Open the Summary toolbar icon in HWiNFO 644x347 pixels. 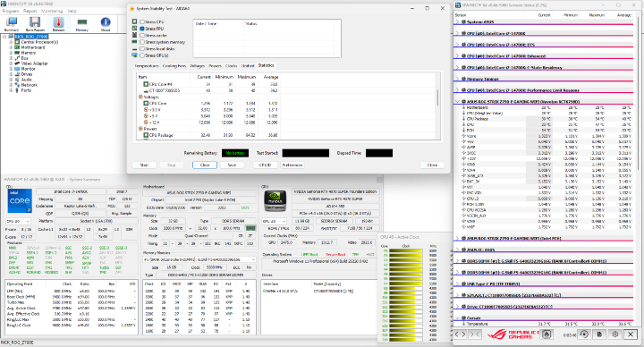tap(11, 24)
